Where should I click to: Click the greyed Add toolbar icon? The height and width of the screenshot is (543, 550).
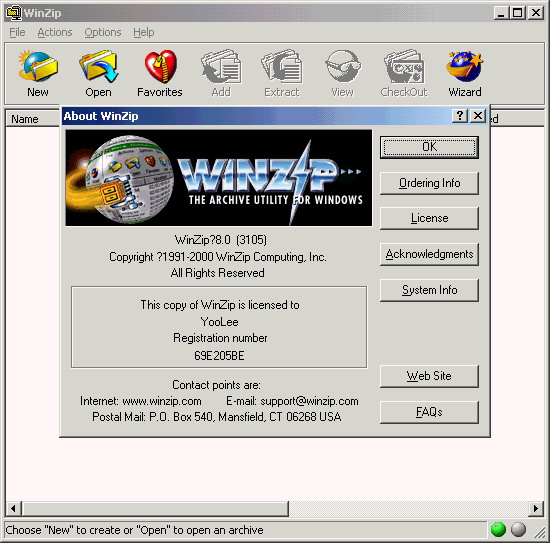pos(221,73)
